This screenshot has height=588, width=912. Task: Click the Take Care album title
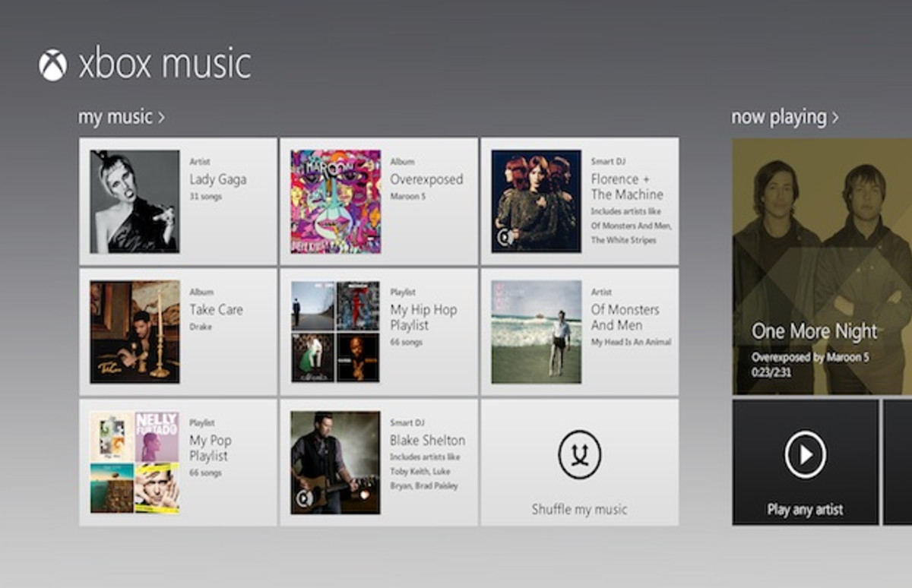217,310
